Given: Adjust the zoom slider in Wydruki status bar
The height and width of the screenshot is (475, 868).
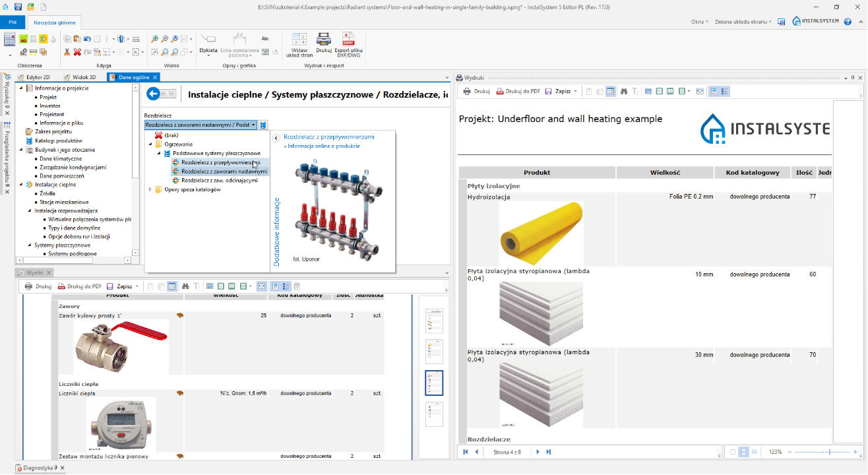Looking at the screenshot, I should [830, 452].
